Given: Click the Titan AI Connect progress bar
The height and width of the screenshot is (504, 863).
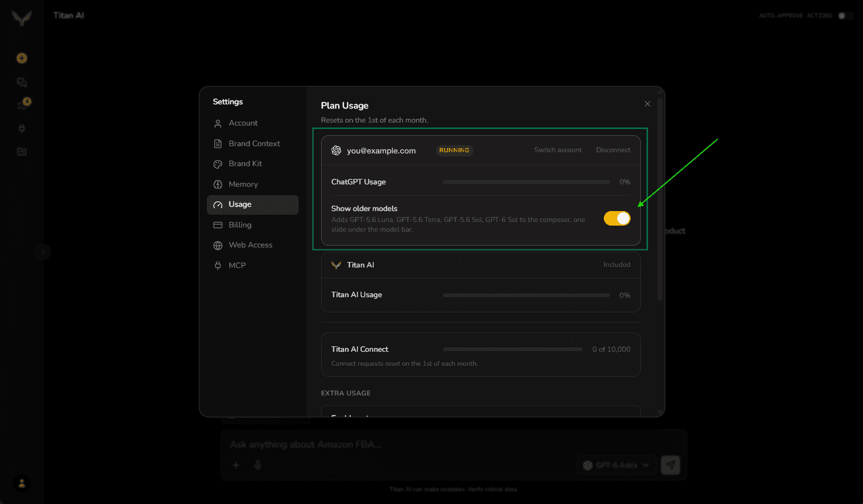Looking at the screenshot, I should tap(512, 349).
